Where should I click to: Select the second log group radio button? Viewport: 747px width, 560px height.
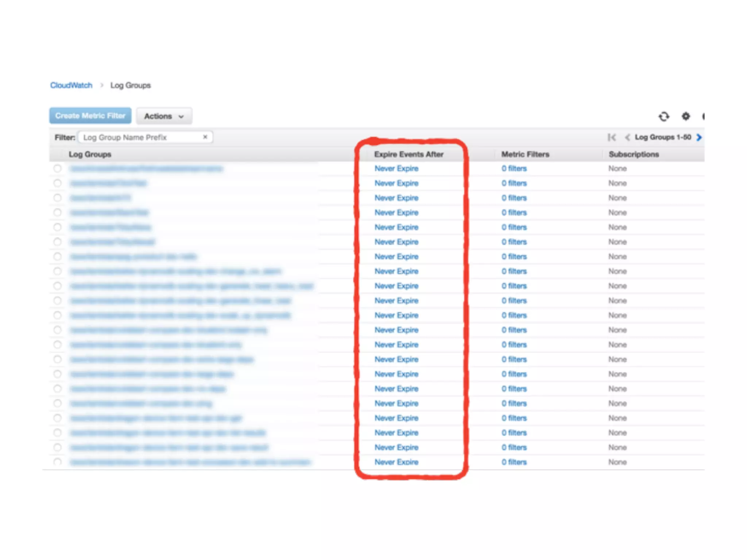pos(57,183)
